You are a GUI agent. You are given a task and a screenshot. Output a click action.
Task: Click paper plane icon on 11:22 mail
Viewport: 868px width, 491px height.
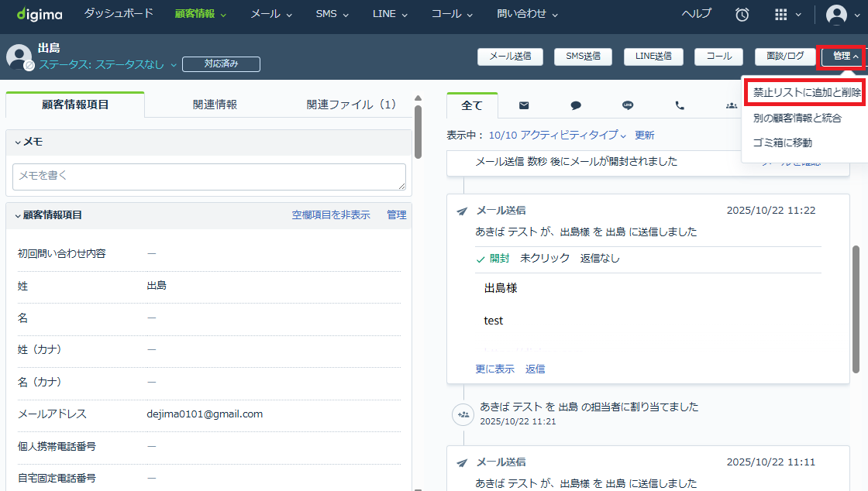(462, 211)
